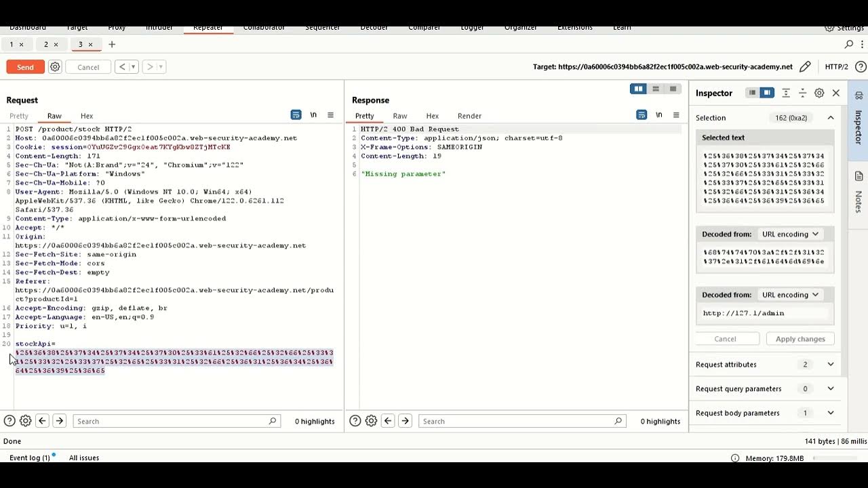Go to next request with forward arrow
This screenshot has height=488, width=868.
150,67
